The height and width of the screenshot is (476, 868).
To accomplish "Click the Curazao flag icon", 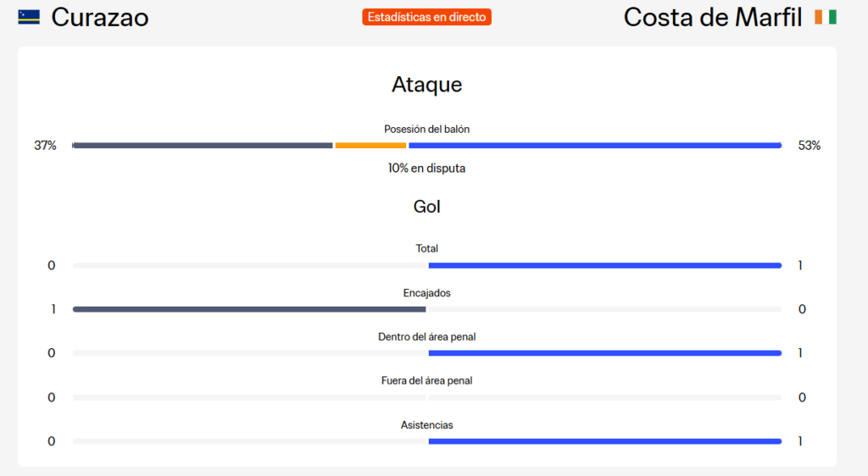I will [x=29, y=17].
